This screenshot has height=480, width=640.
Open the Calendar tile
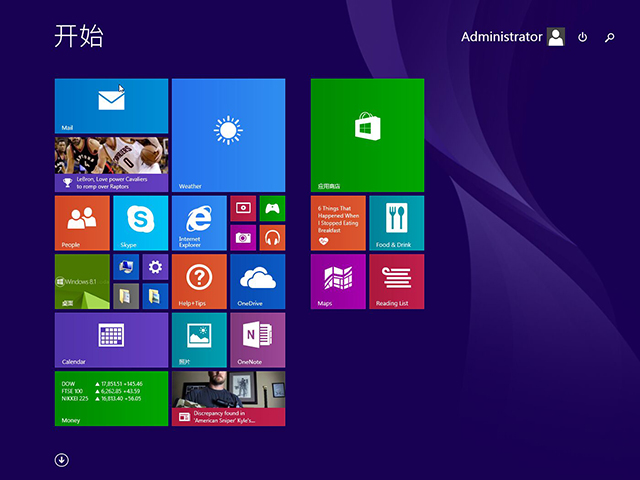pos(111,340)
